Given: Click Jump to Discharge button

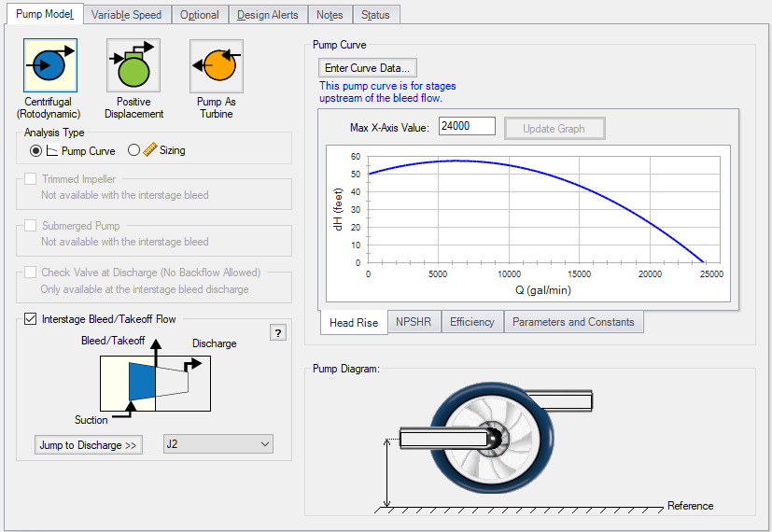Looking at the screenshot, I should pyautogui.click(x=88, y=445).
